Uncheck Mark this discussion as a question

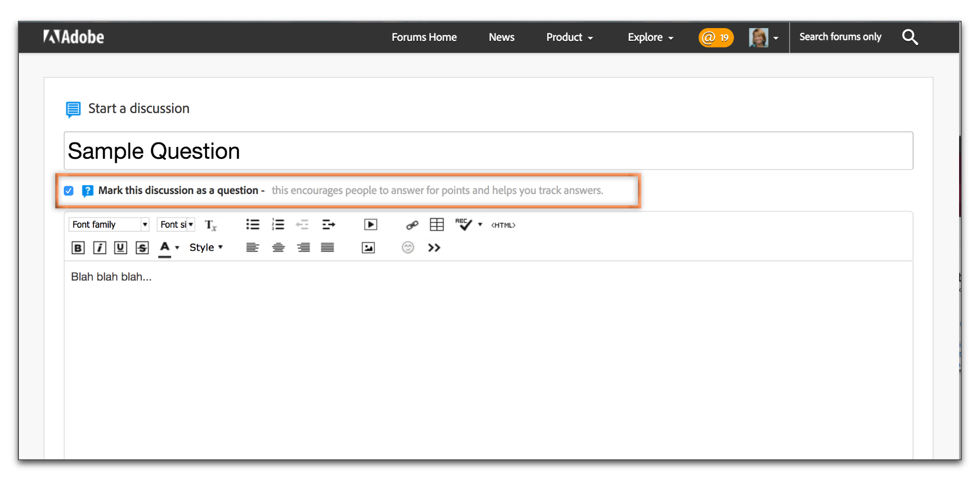(x=69, y=191)
